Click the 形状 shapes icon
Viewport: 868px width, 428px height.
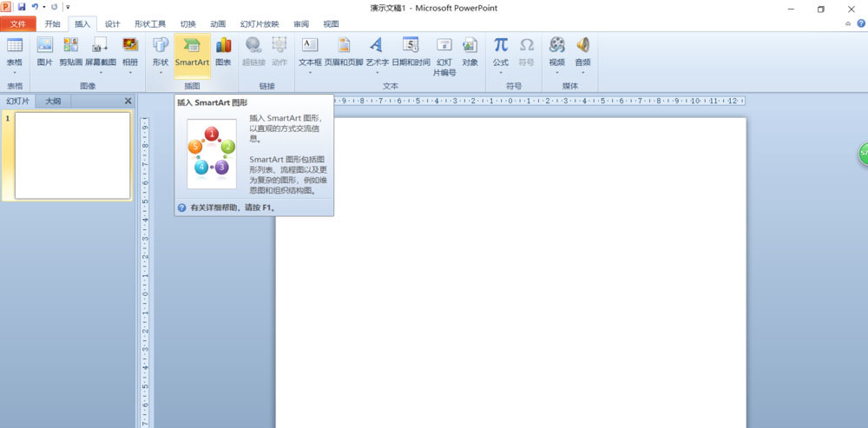pyautogui.click(x=161, y=45)
